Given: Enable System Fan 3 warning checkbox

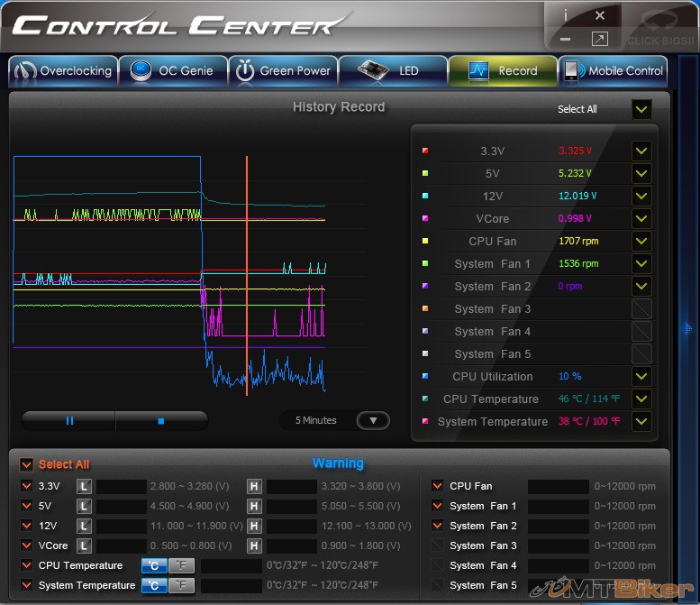Looking at the screenshot, I should click(438, 545).
